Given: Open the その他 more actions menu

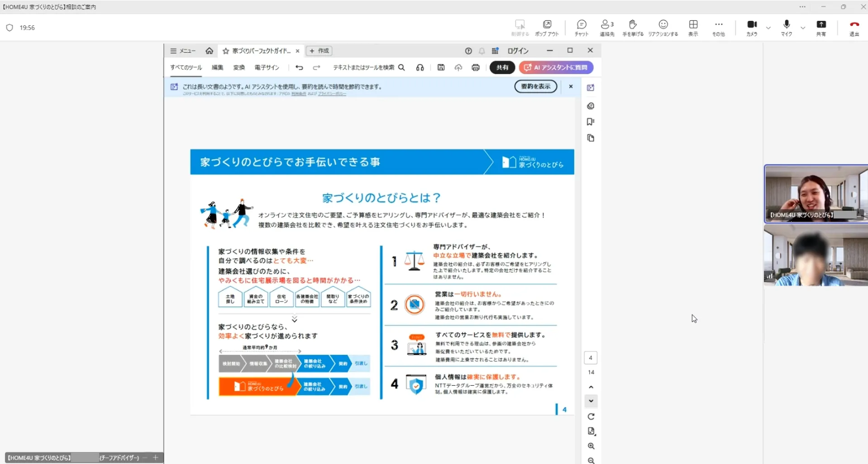Looking at the screenshot, I should point(719,28).
